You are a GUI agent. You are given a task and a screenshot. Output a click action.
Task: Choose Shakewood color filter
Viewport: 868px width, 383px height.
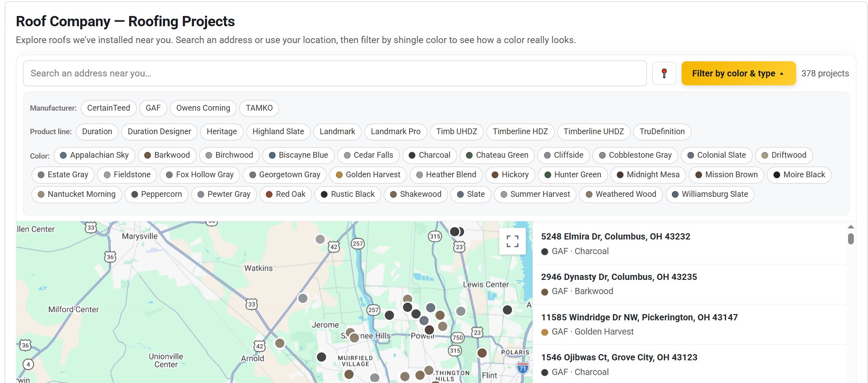[416, 194]
